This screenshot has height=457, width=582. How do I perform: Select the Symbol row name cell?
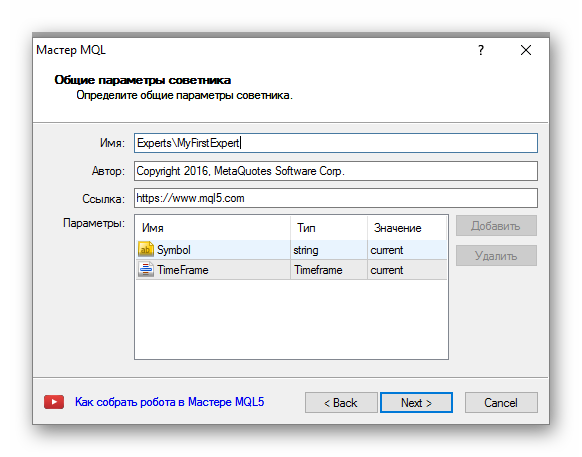click(x=213, y=249)
